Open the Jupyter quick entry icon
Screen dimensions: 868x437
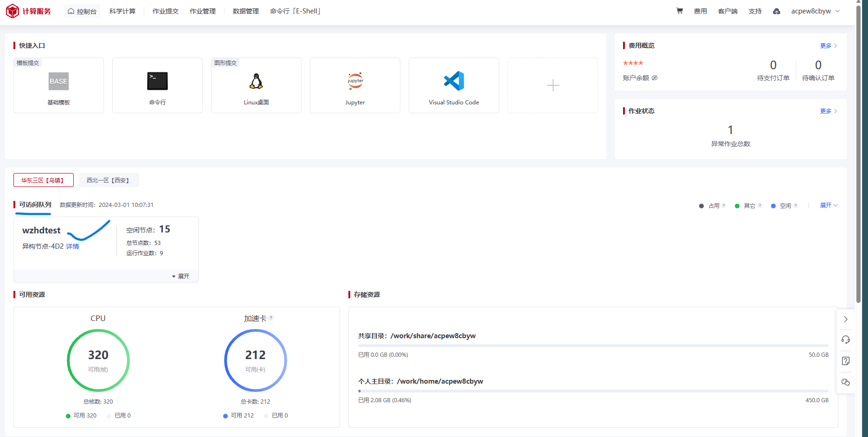tap(355, 82)
